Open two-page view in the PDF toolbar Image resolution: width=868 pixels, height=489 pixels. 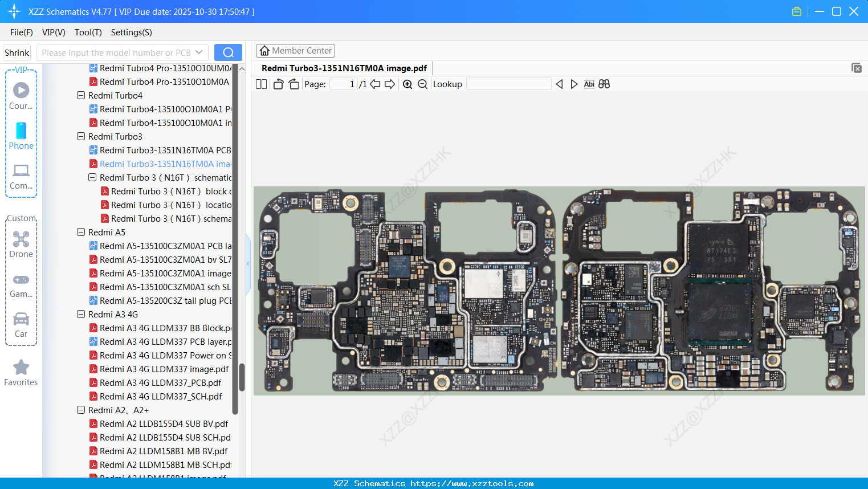pyautogui.click(x=261, y=84)
